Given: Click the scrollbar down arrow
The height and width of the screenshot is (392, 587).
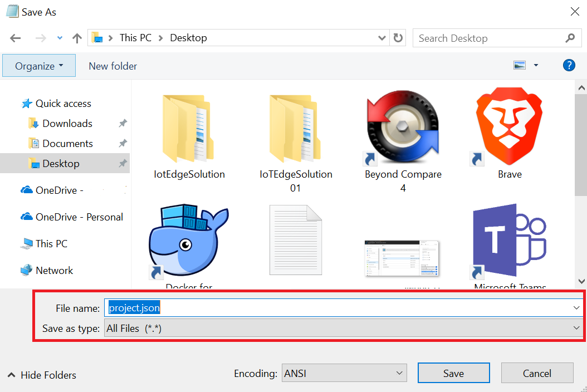Looking at the screenshot, I should [x=581, y=281].
